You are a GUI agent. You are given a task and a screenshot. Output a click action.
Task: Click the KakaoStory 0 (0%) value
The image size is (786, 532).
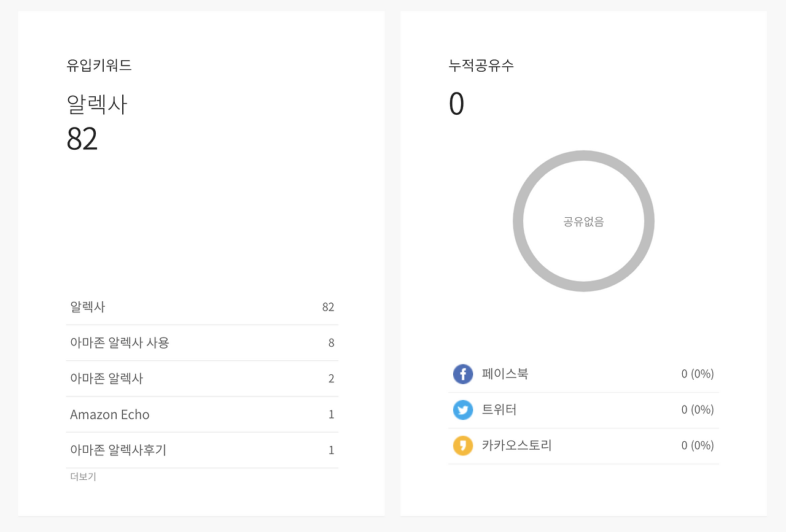[x=697, y=445]
